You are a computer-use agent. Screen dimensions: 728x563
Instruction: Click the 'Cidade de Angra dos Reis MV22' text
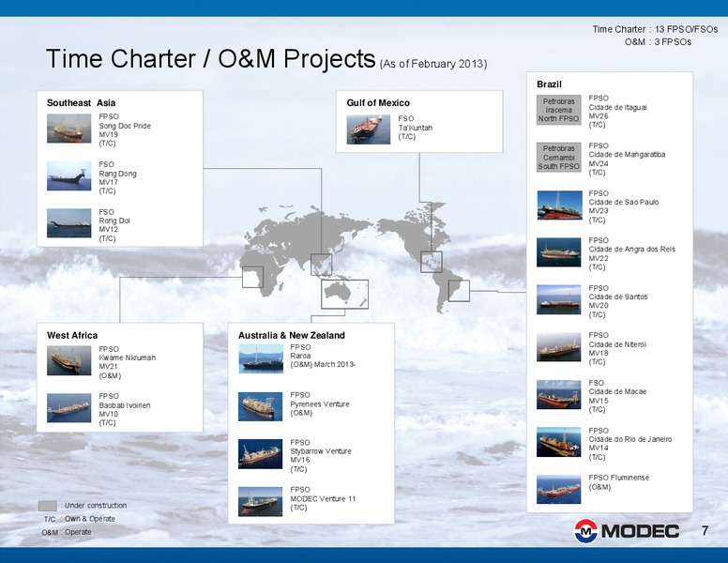(632, 253)
